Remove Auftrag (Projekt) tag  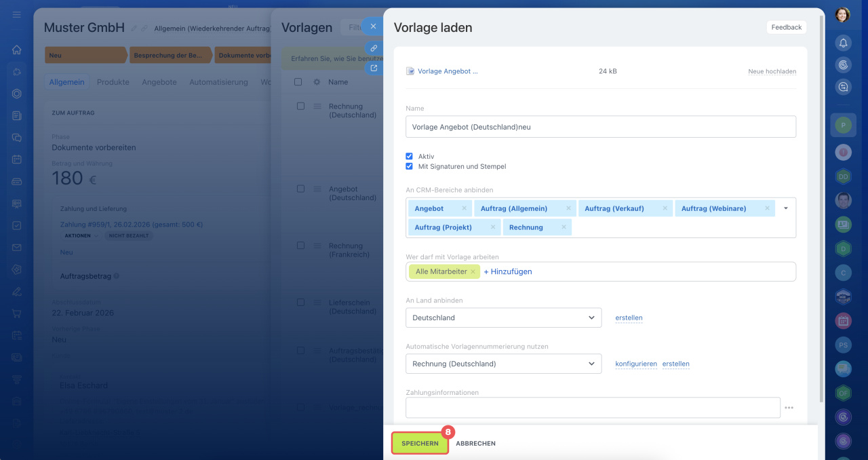coord(492,227)
